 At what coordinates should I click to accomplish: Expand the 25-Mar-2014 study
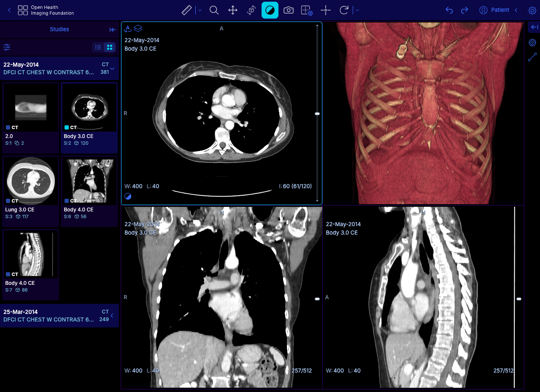(112, 316)
